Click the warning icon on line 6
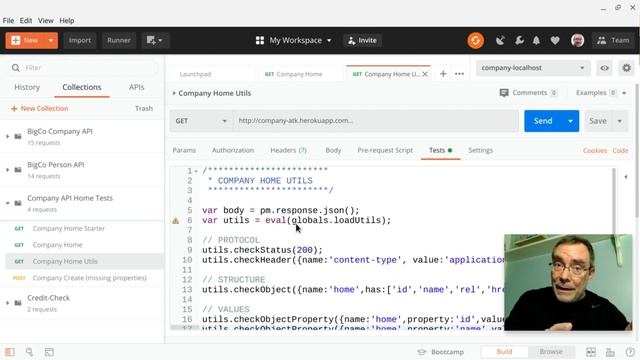640x360 pixels. click(x=176, y=220)
